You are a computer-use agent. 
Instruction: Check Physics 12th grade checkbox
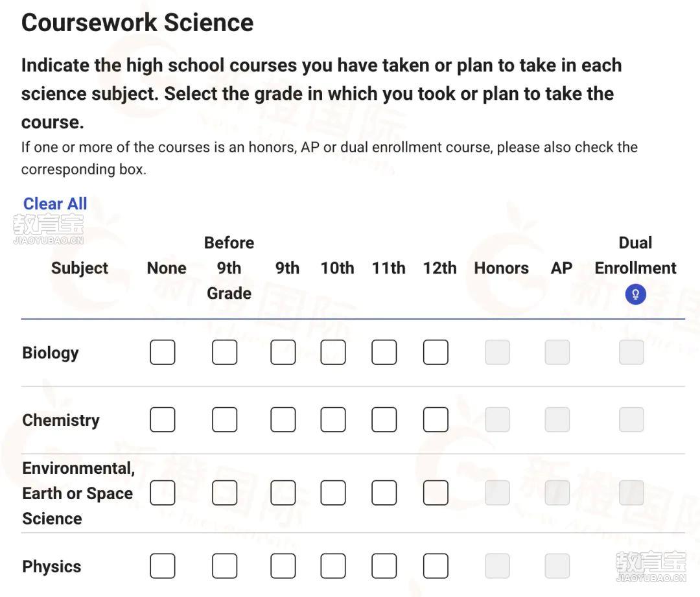click(436, 566)
